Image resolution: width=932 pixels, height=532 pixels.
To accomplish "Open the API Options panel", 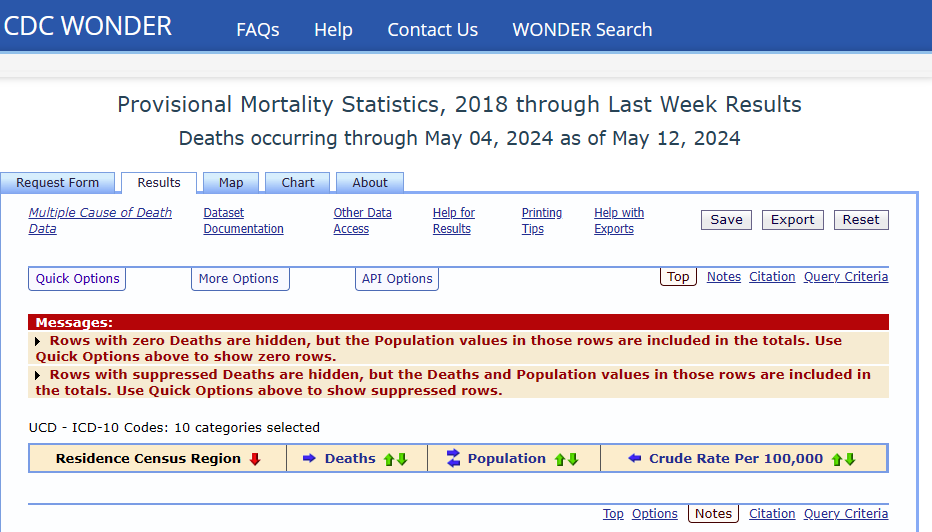I will click(397, 279).
